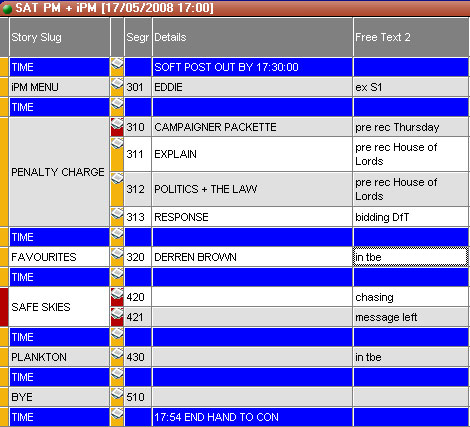This screenshot has width=470, height=427.
Task: Click the script icon in the iPM MENU row
Action: pyautogui.click(x=117, y=87)
